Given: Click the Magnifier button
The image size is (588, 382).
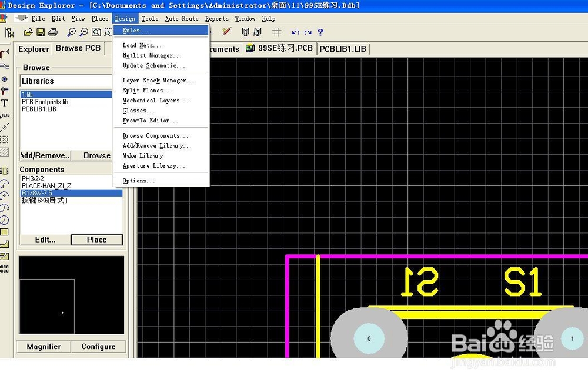Looking at the screenshot, I should pyautogui.click(x=44, y=346).
